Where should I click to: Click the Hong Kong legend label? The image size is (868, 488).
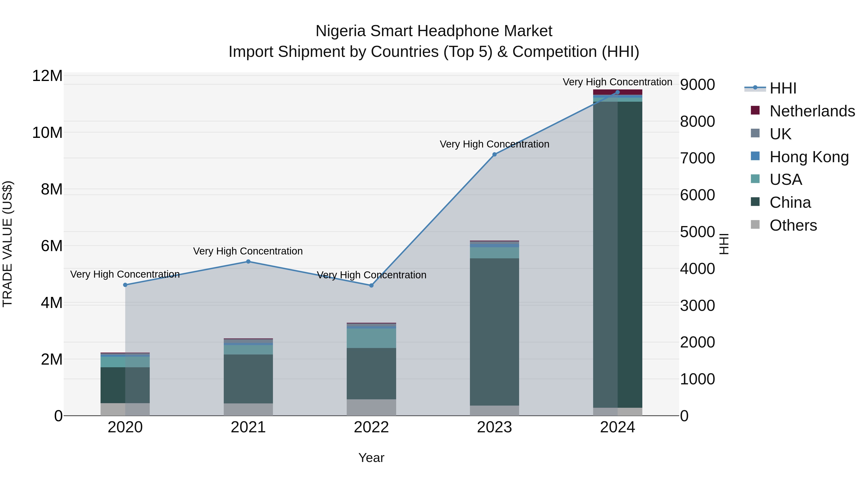[809, 157]
